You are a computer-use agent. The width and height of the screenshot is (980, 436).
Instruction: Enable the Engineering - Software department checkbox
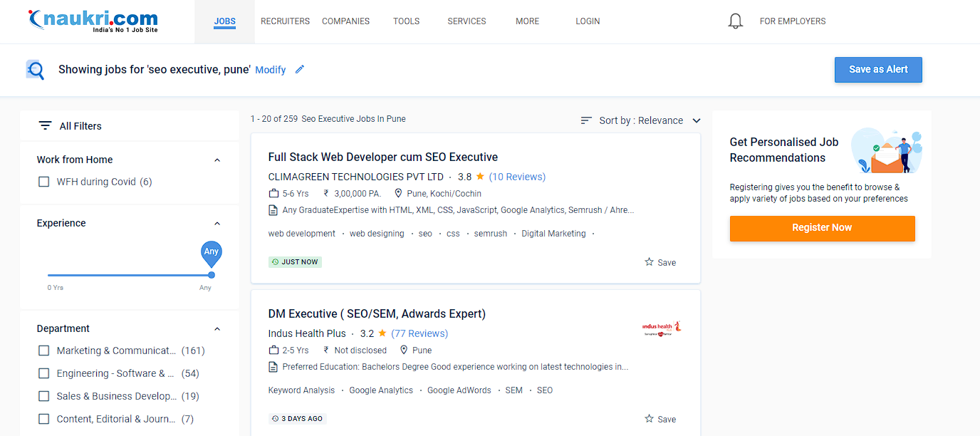44,373
